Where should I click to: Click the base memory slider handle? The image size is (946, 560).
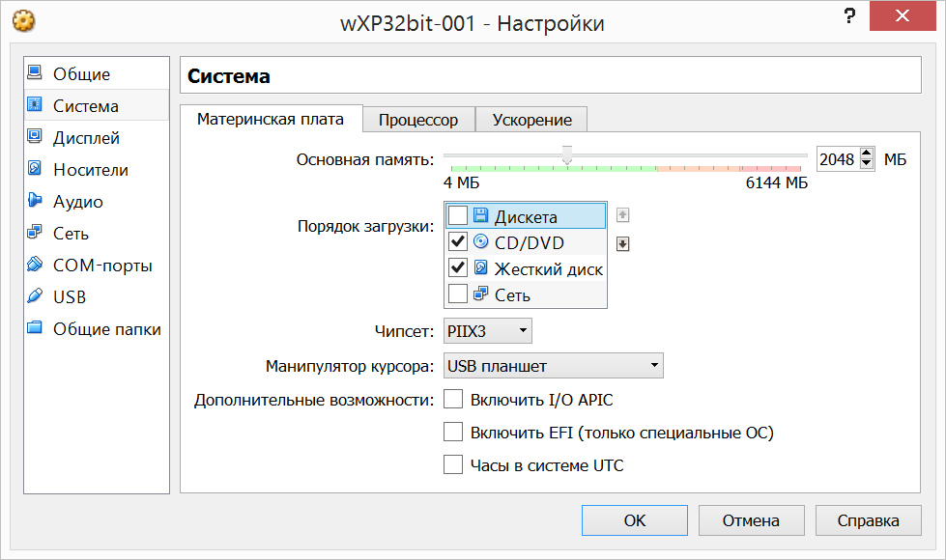pyautogui.click(x=567, y=154)
